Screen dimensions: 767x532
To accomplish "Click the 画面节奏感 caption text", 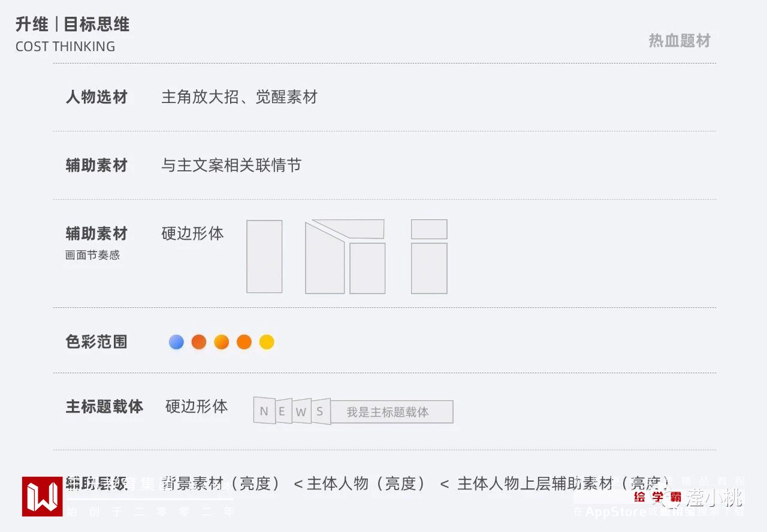I will (93, 255).
